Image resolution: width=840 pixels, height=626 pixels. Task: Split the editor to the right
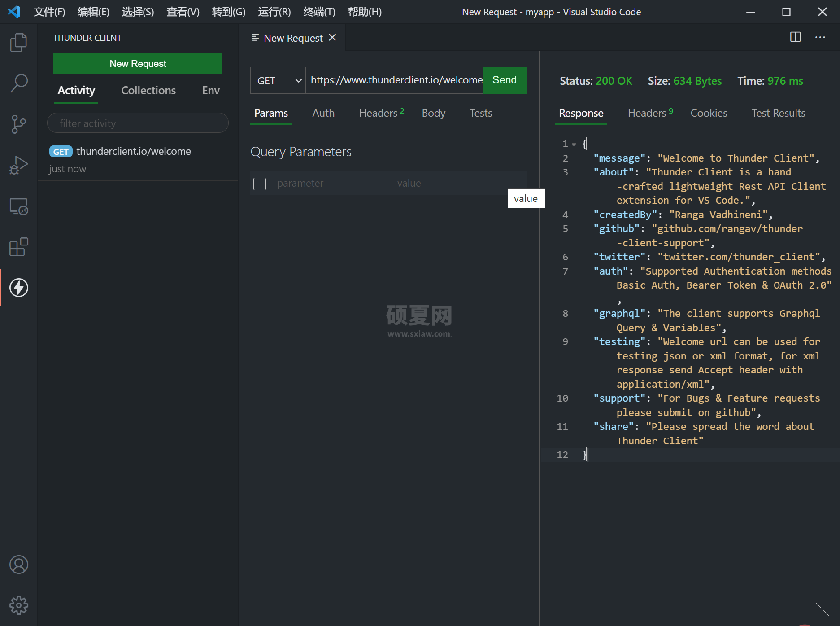pyautogui.click(x=795, y=37)
